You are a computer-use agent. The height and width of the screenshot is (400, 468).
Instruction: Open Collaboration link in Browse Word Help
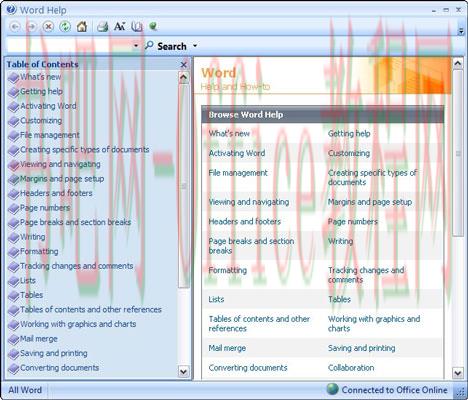point(351,368)
